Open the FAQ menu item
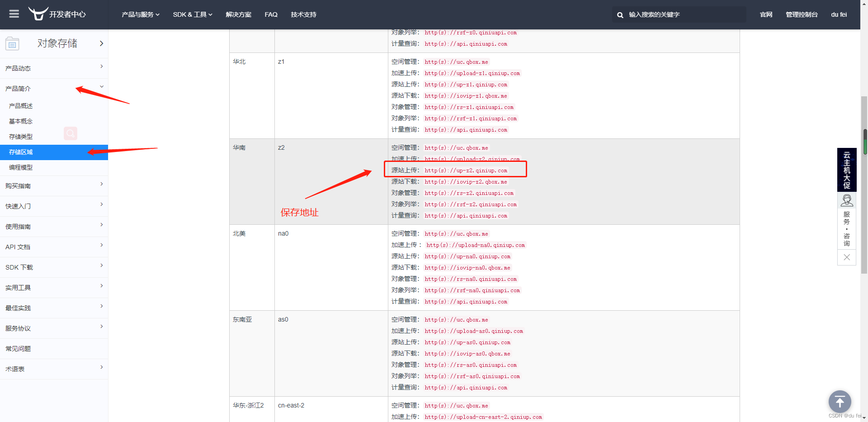Screen dimensions: 868x422 (x=271, y=14)
